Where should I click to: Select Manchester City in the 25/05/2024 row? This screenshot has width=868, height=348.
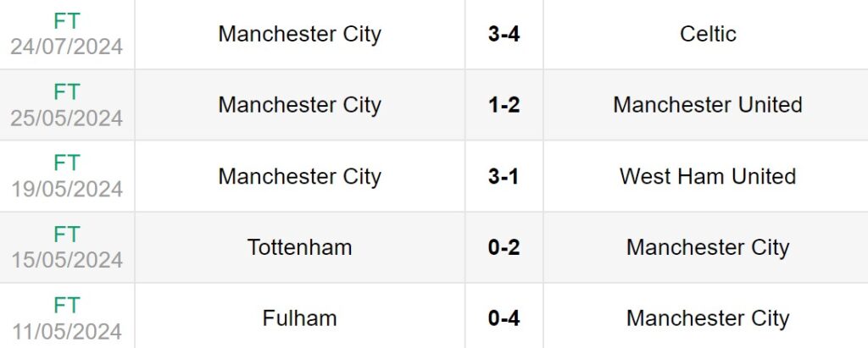pyautogui.click(x=299, y=105)
